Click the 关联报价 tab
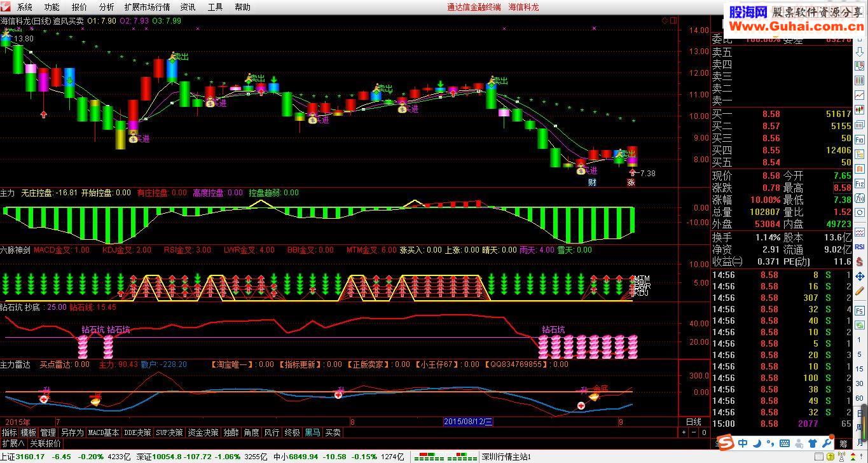The height and width of the screenshot is (463, 868). (x=45, y=443)
